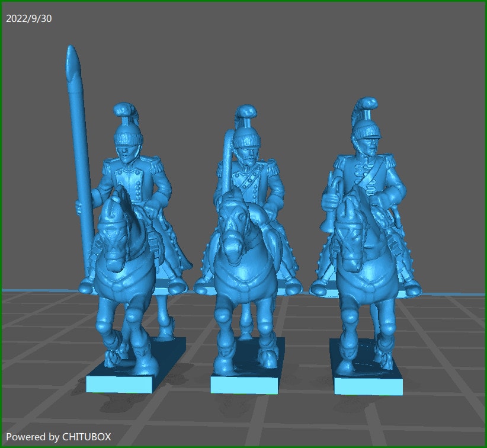This screenshot has width=487, height=448.
Task: Open the Powered by CHITUBOX link
Action: coord(58,435)
